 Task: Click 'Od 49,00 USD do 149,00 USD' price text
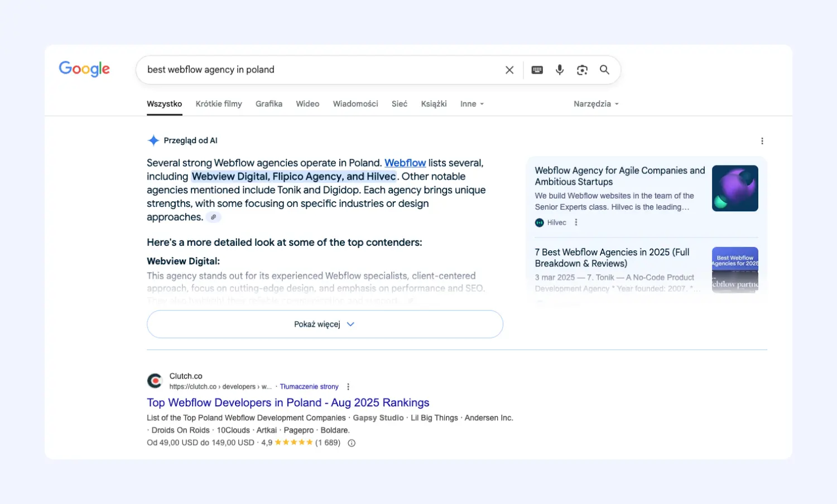[x=200, y=443]
